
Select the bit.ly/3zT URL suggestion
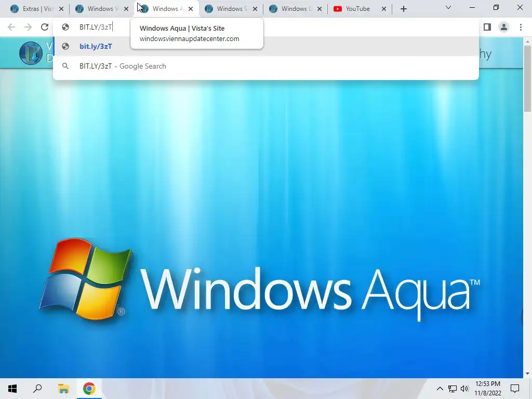point(265,46)
